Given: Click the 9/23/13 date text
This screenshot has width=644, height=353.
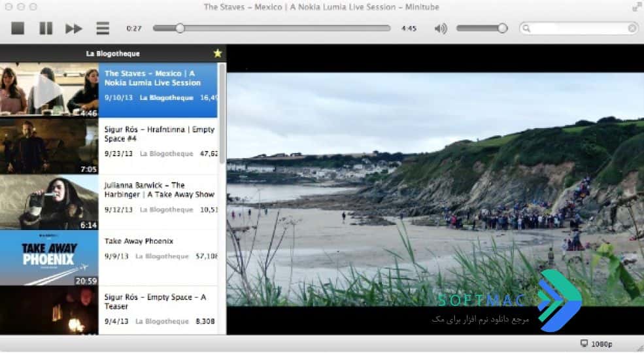Looking at the screenshot, I should point(119,154).
